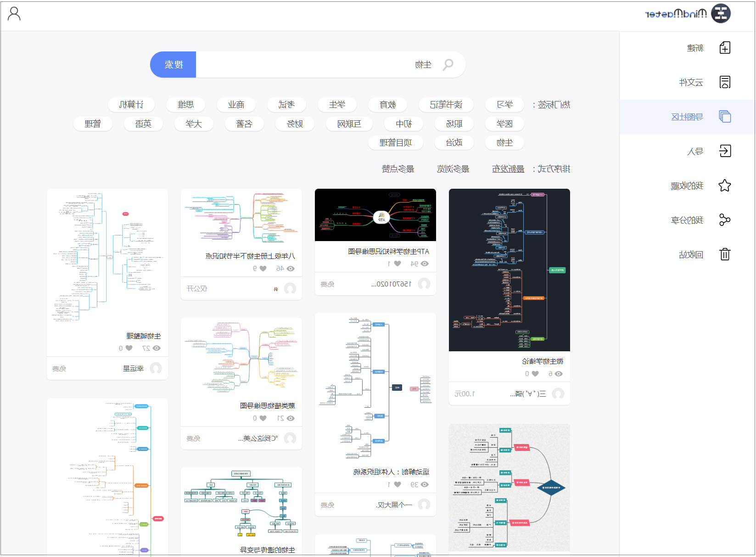Like the 蕨类植物思维导图 card heart
The image size is (756, 557).
263,418
